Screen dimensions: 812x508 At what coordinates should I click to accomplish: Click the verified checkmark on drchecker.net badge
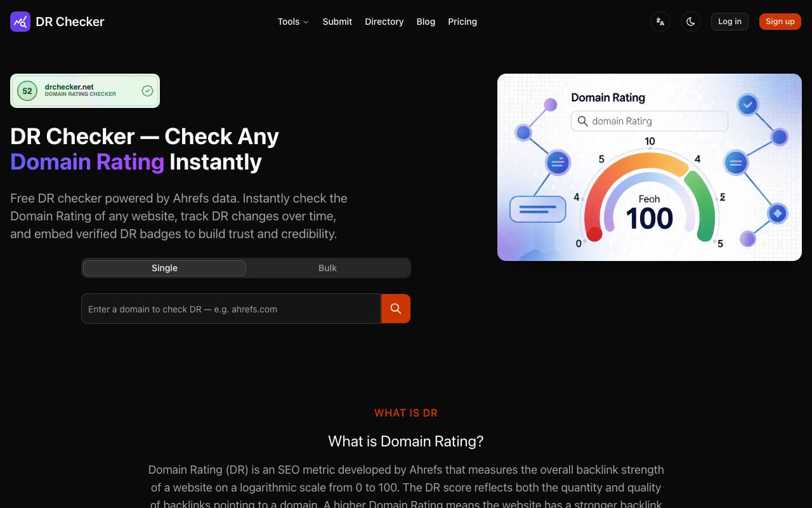pyautogui.click(x=147, y=91)
